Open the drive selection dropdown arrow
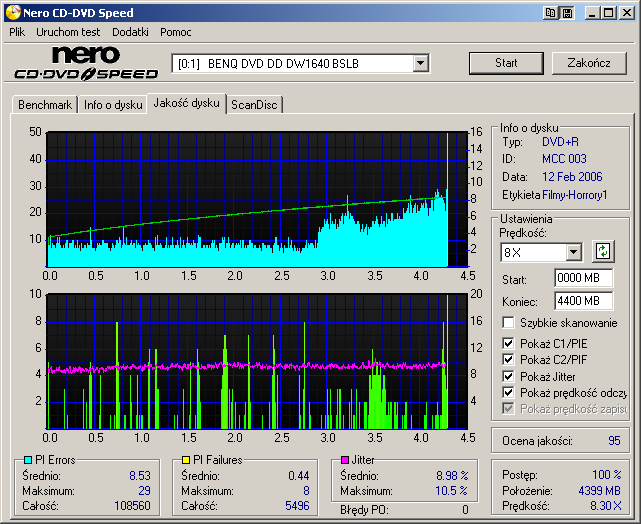This screenshot has width=641, height=524. [420, 63]
